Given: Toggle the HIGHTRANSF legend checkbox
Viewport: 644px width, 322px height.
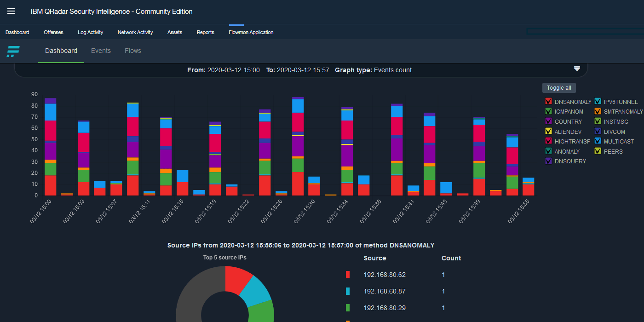Looking at the screenshot, I should (548, 141).
